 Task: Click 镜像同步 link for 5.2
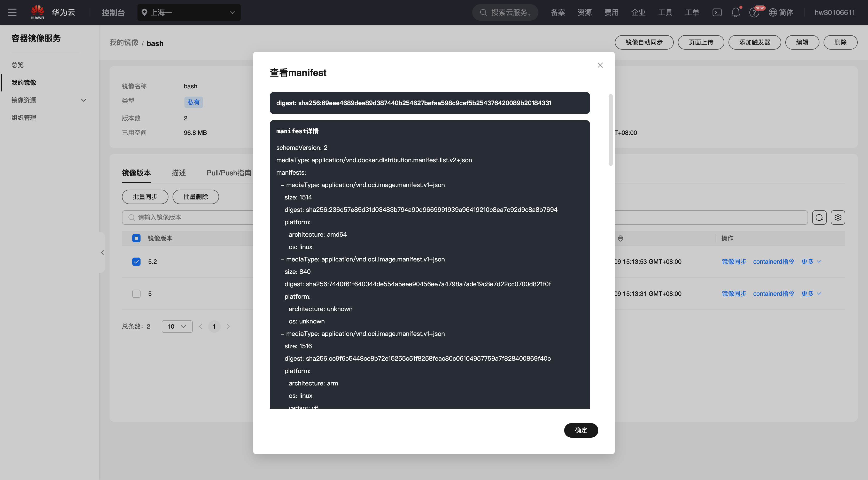point(734,262)
